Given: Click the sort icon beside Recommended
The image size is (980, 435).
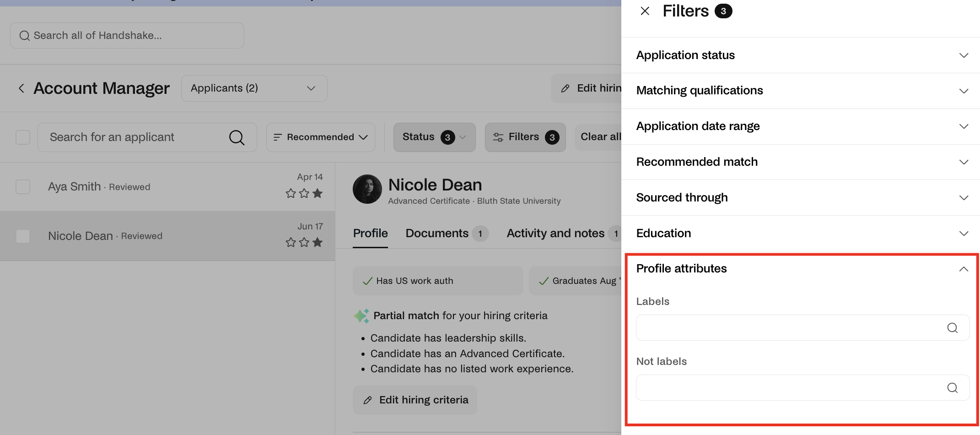Looking at the screenshot, I should (x=277, y=137).
